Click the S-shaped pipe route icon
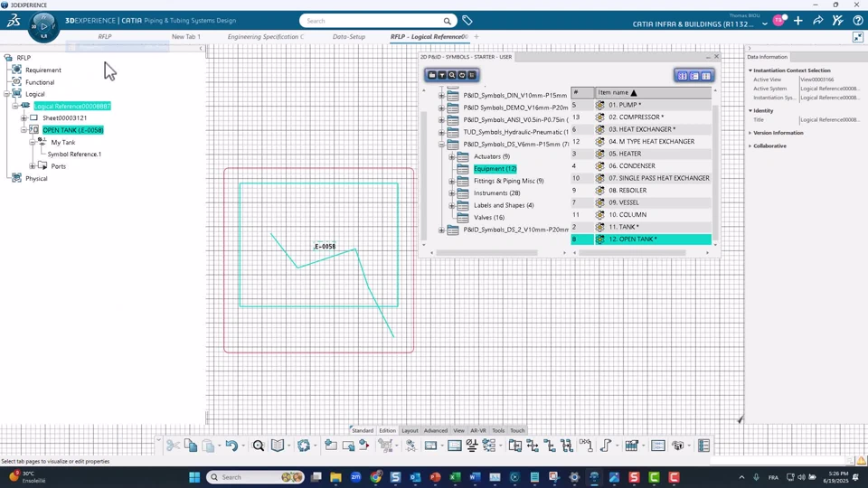 click(x=605, y=446)
